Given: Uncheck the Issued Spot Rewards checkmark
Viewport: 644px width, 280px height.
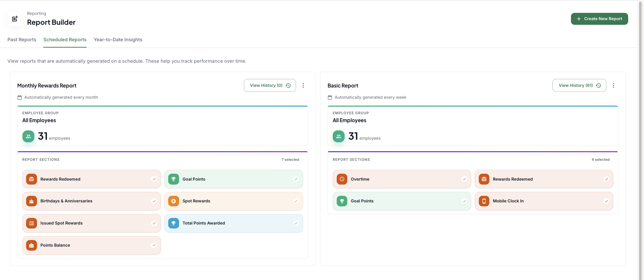Looking at the screenshot, I should [x=154, y=223].
